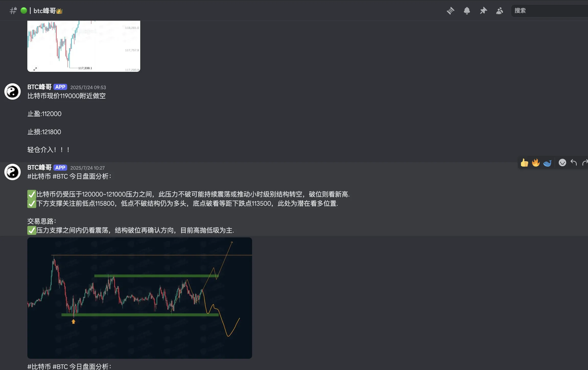Click BTC峰哥 username at 09:53 message
The image size is (588, 370).
(x=39, y=87)
